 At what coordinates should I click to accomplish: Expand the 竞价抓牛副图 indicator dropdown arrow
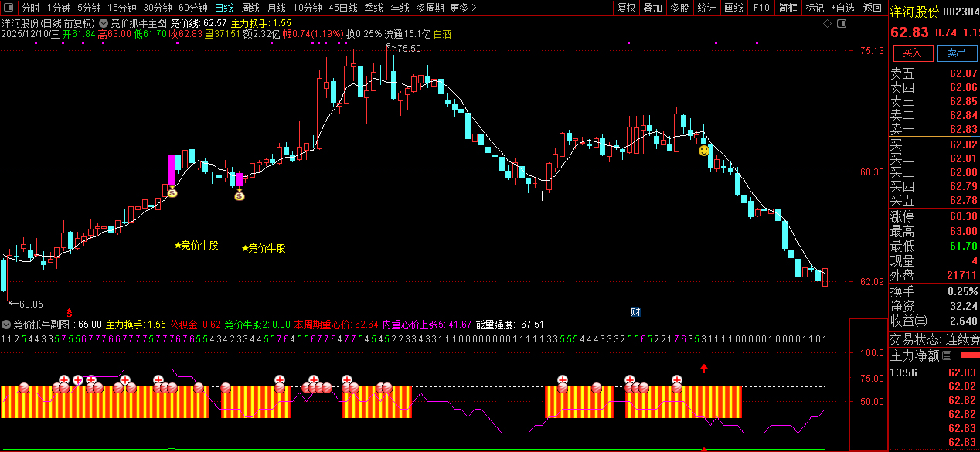(x=7, y=325)
